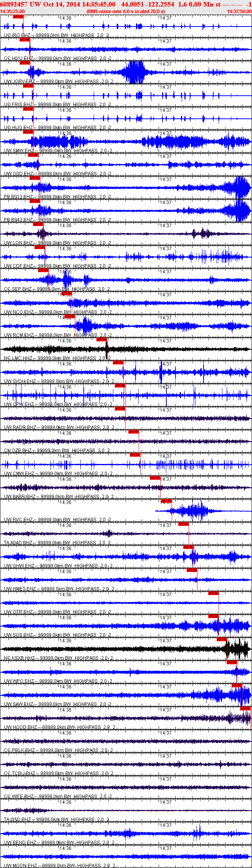Select the red pick marker on UW HOOD trace
The height and width of the screenshot is (868, 252).
[245, 708]
